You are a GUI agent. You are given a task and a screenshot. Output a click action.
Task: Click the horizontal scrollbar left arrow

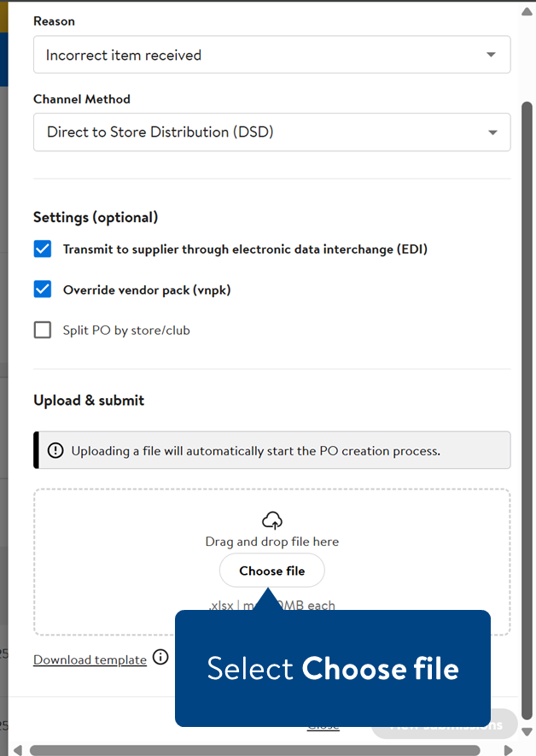(x=17, y=750)
